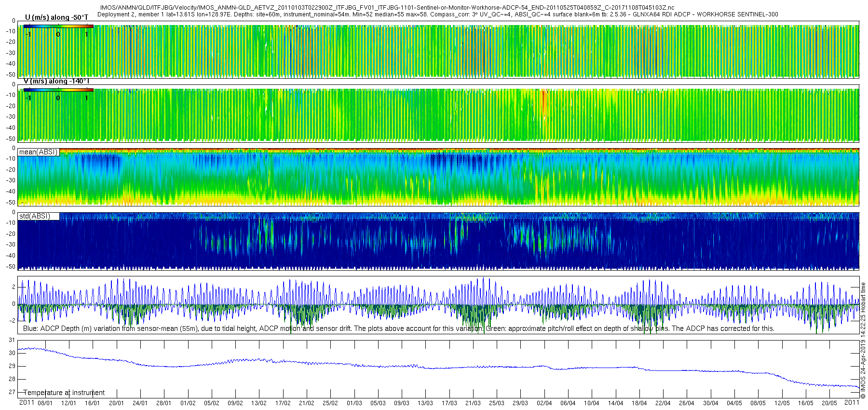
Task: Click the 22/04 date tick label
Action: [x=663, y=403]
